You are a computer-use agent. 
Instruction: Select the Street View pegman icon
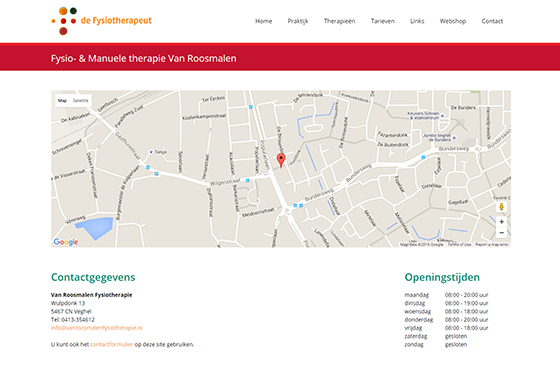click(x=501, y=207)
